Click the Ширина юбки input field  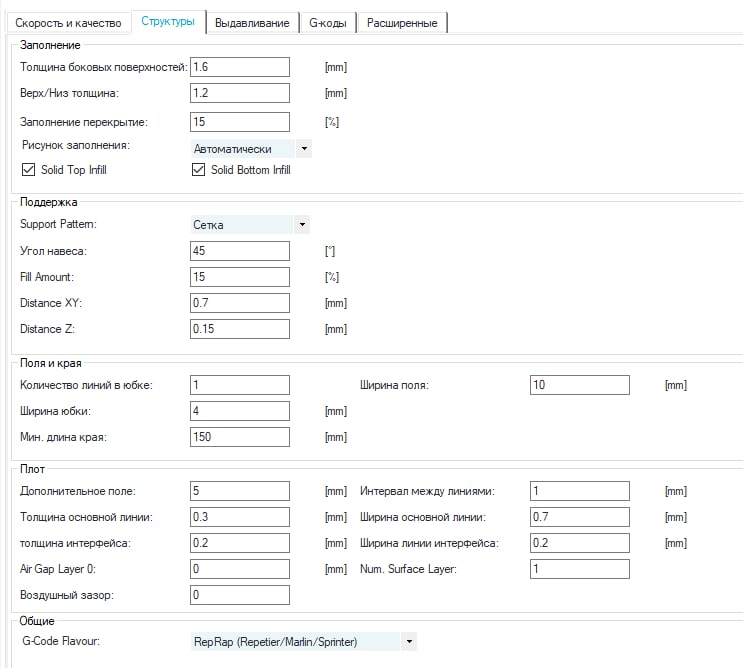240,411
